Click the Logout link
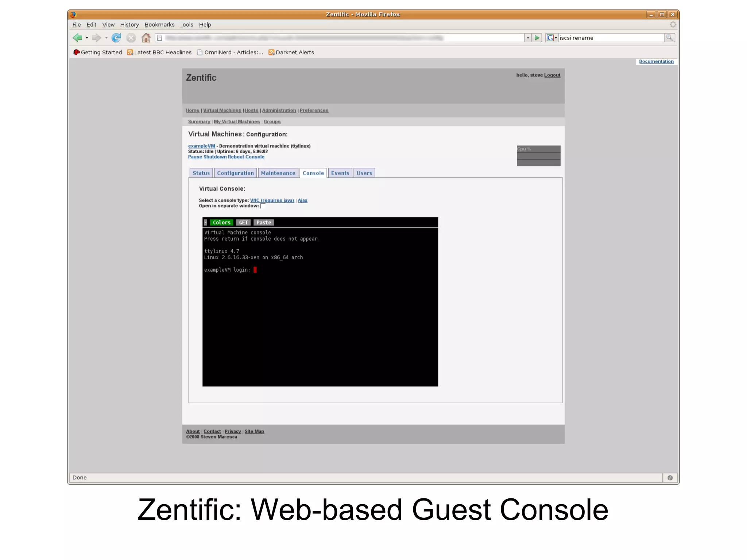The image size is (747, 560). click(x=552, y=75)
